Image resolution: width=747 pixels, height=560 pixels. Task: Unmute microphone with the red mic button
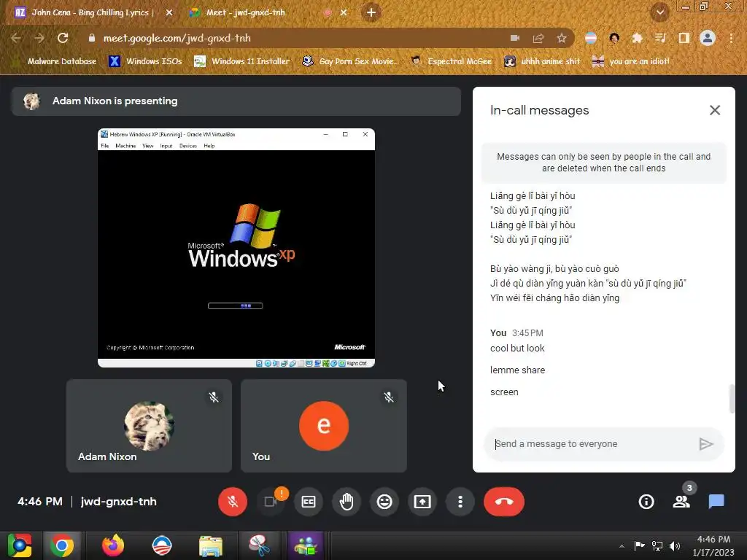pyautogui.click(x=233, y=502)
